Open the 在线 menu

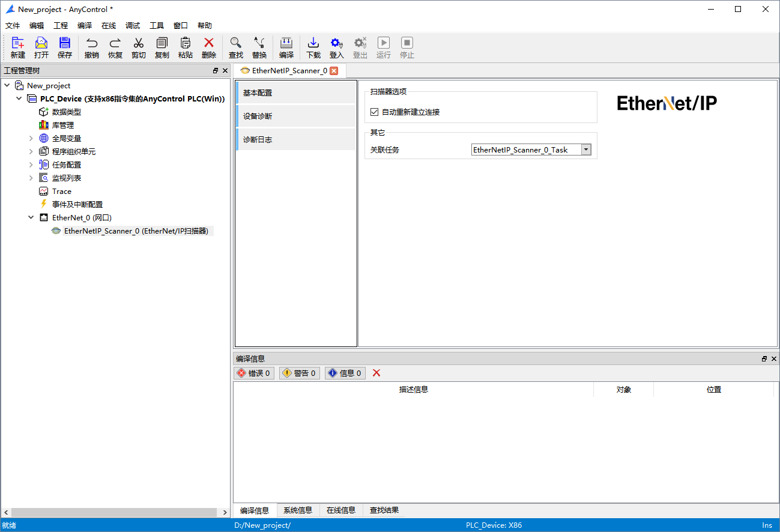109,26
